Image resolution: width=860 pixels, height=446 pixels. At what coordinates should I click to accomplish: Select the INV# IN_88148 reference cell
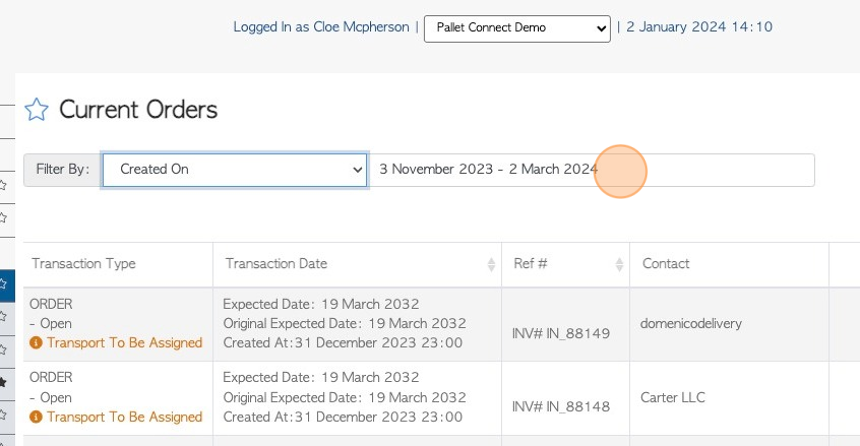(560, 407)
